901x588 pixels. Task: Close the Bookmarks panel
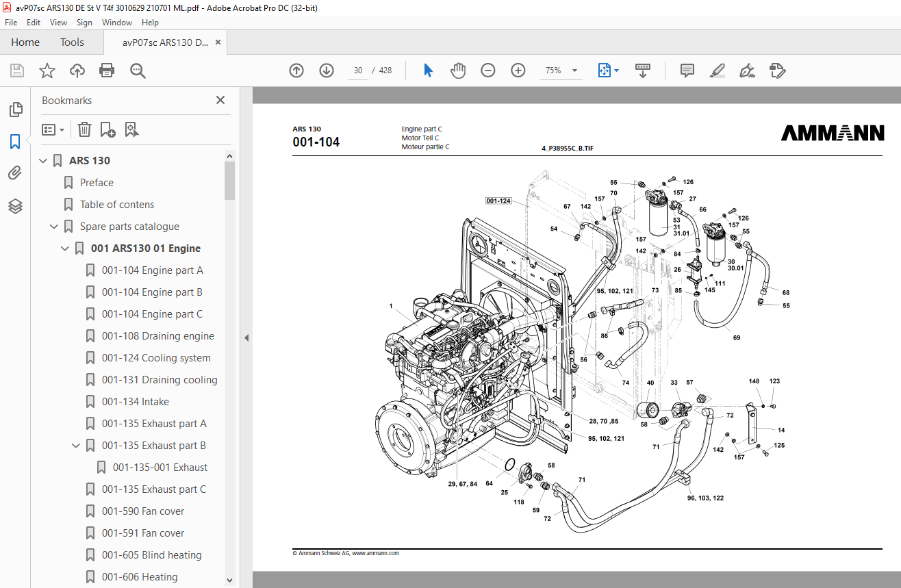click(220, 100)
